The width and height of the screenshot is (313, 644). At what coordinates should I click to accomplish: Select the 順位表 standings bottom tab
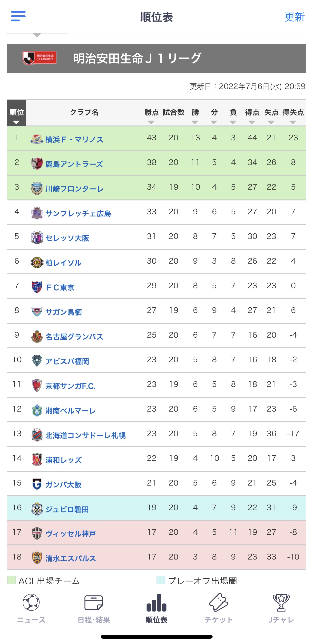pos(156,607)
